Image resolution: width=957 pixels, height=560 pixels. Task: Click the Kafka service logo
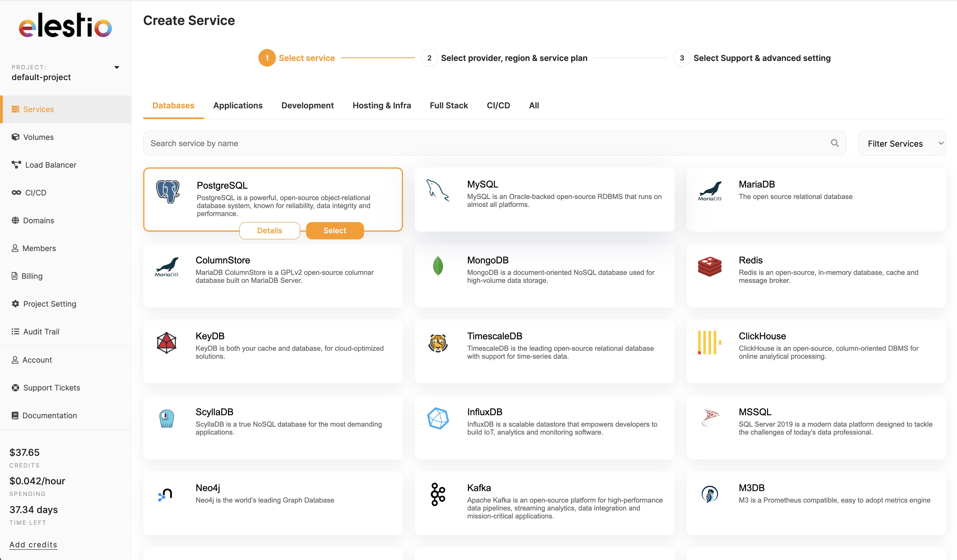437,494
